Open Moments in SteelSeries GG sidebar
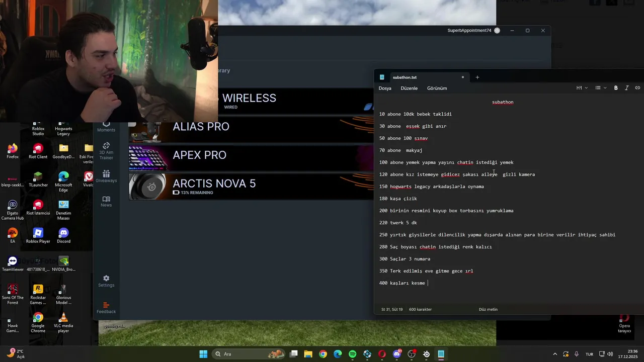Screen dimensions: 644x362 click(106, 126)
